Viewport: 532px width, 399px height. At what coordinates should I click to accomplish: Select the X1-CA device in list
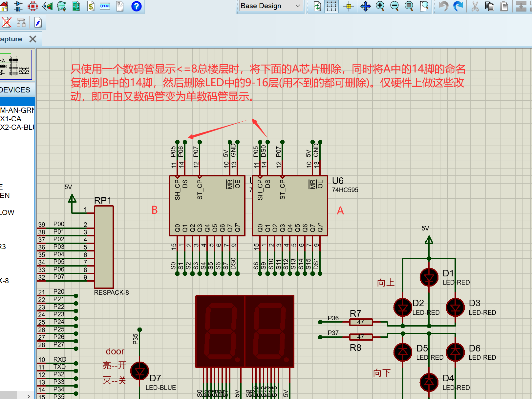11,119
